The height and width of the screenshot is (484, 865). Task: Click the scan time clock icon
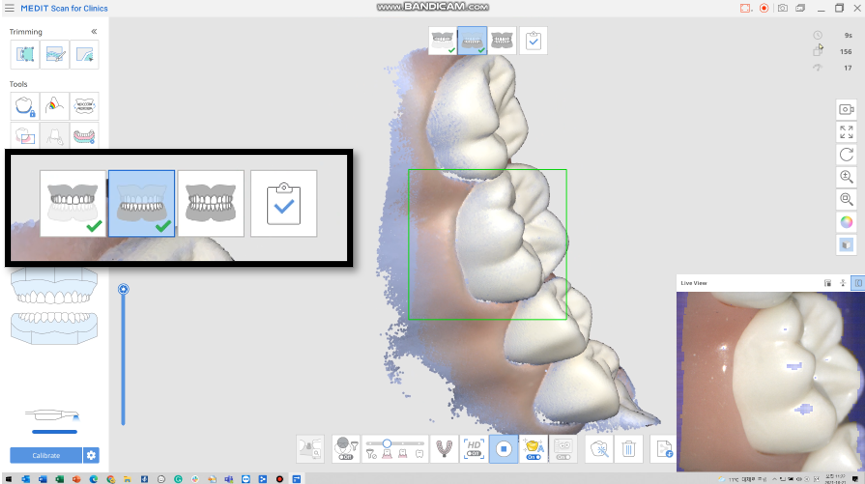818,35
